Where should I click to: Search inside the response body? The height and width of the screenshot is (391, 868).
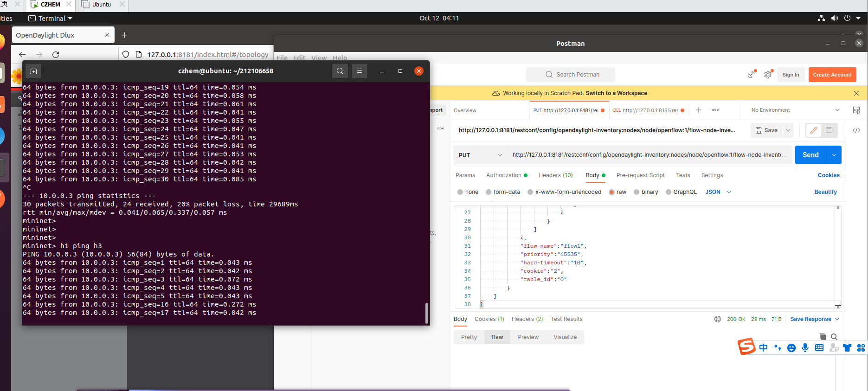click(834, 337)
